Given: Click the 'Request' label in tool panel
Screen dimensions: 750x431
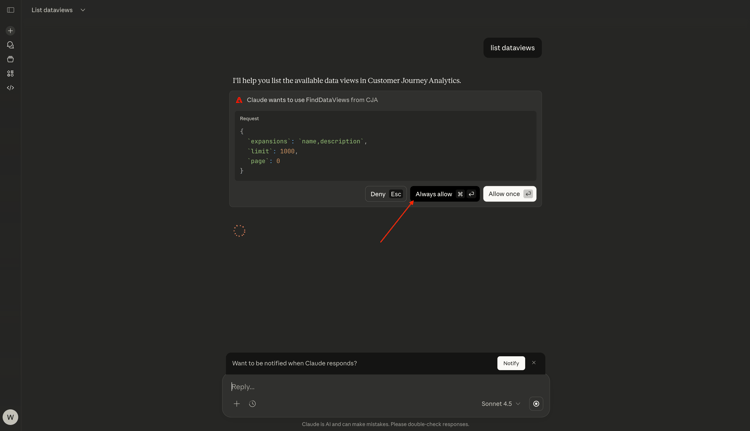Looking at the screenshot, I should [x=249, y=119].
